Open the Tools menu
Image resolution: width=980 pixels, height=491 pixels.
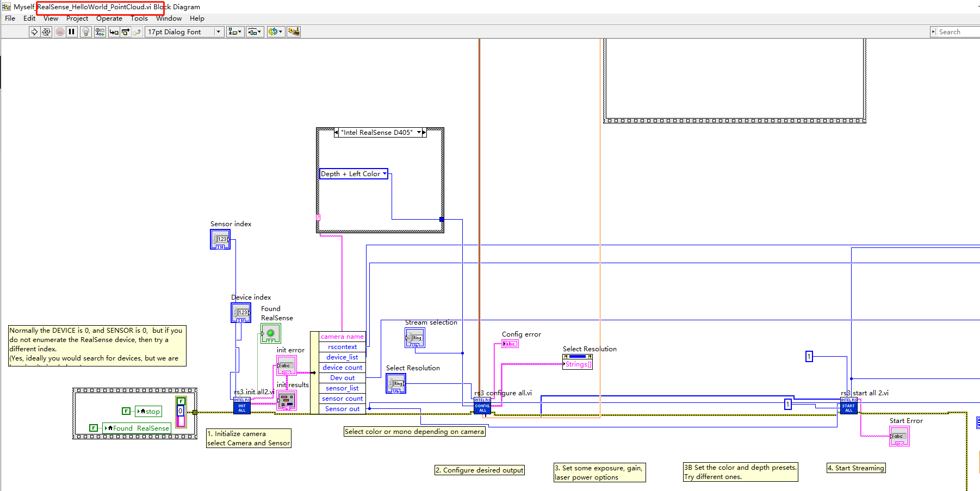[x=139, y=18]
